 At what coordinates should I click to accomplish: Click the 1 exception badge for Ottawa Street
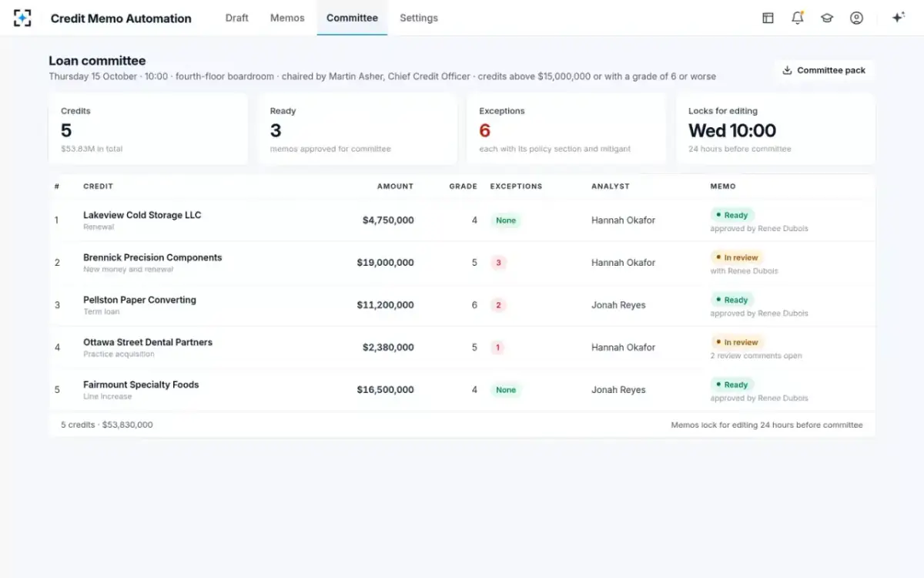(498, 348)
